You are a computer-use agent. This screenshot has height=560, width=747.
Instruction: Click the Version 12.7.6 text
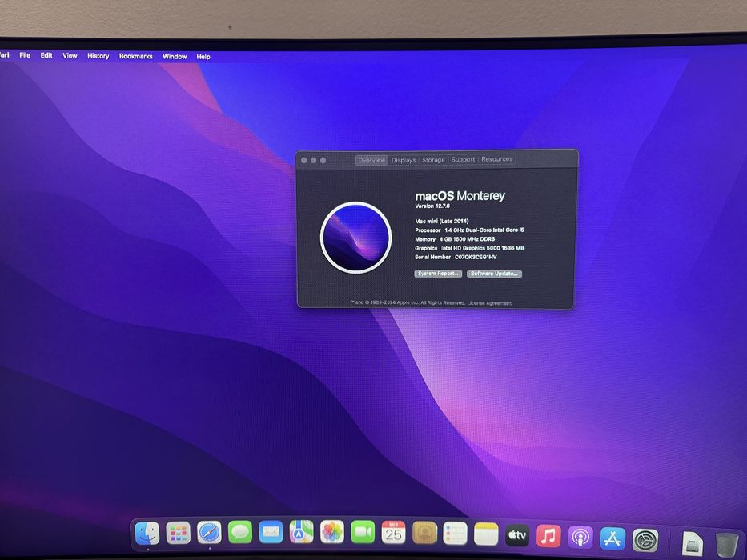432,206
